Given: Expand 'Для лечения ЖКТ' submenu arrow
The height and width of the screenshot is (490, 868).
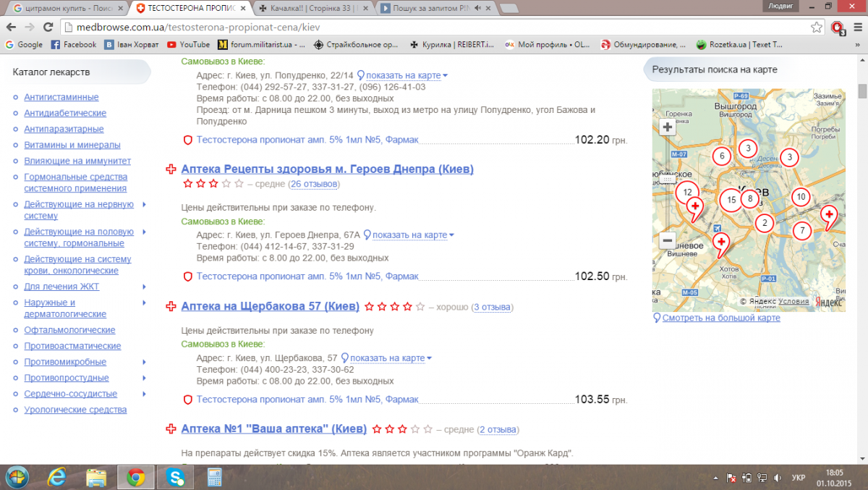Looking at the screenshot, I should (145, 287).
